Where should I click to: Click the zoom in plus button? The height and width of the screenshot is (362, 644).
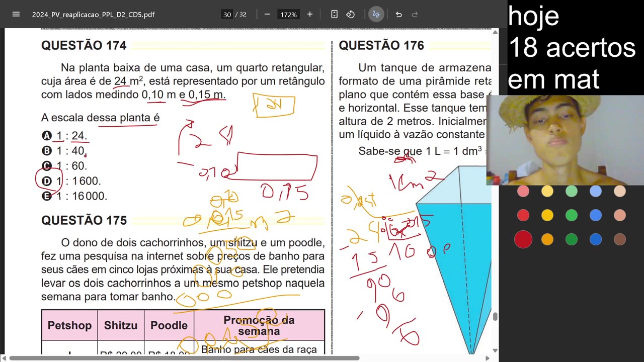(x=310, y=14)
